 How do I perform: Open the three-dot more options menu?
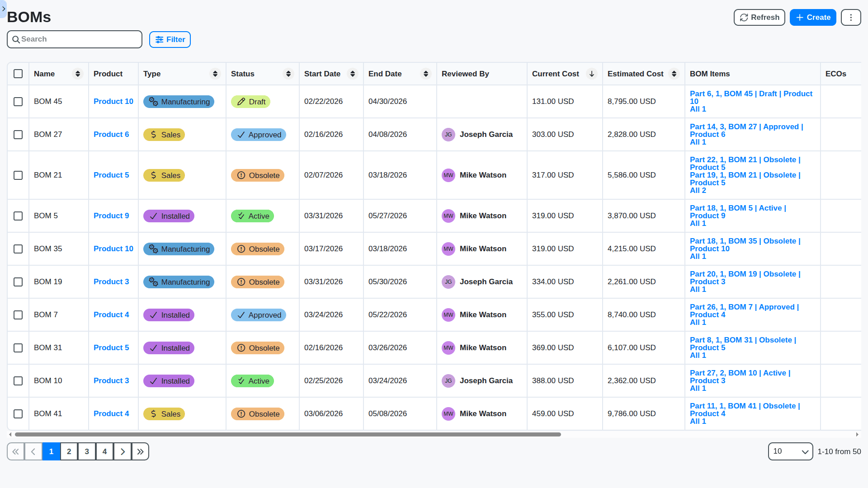(850, 18)
